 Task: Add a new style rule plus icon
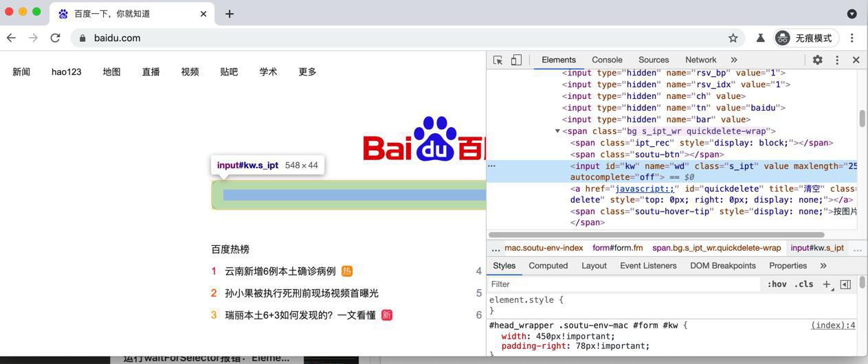pos(827,284)
